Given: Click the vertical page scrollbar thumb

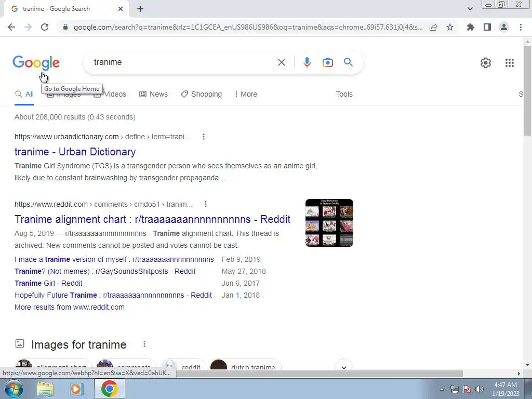Looking at the screenshot, I should (527, 90).
